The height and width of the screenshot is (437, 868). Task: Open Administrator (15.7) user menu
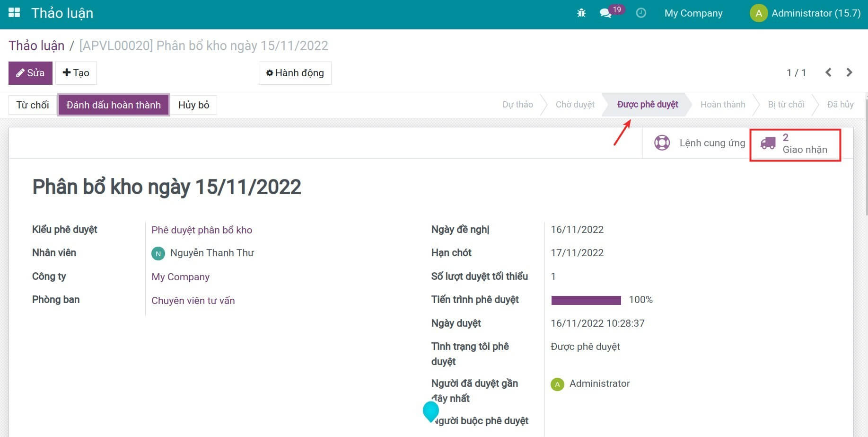coord(815,13)
